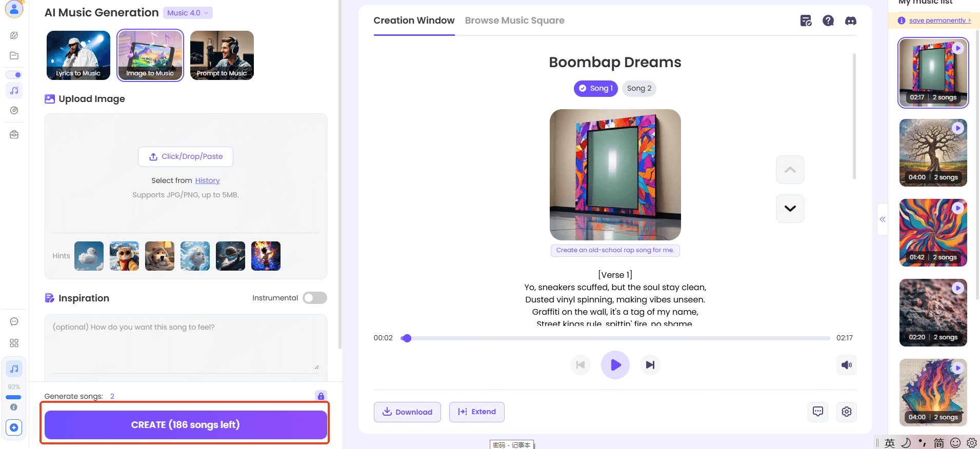Mute audio with the volume icon
This screenshot has height=449, width=980.
846,365
